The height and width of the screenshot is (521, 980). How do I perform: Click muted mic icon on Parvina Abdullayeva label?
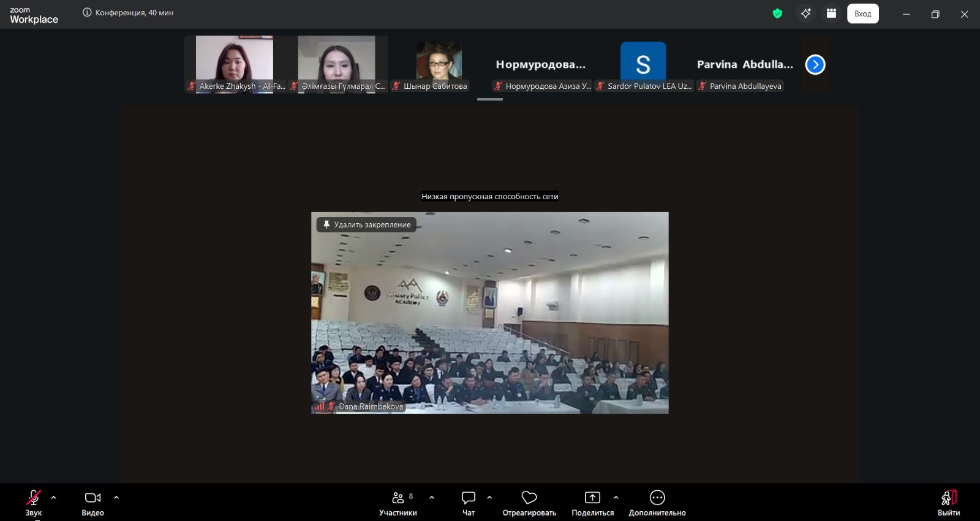pos(703,86)
